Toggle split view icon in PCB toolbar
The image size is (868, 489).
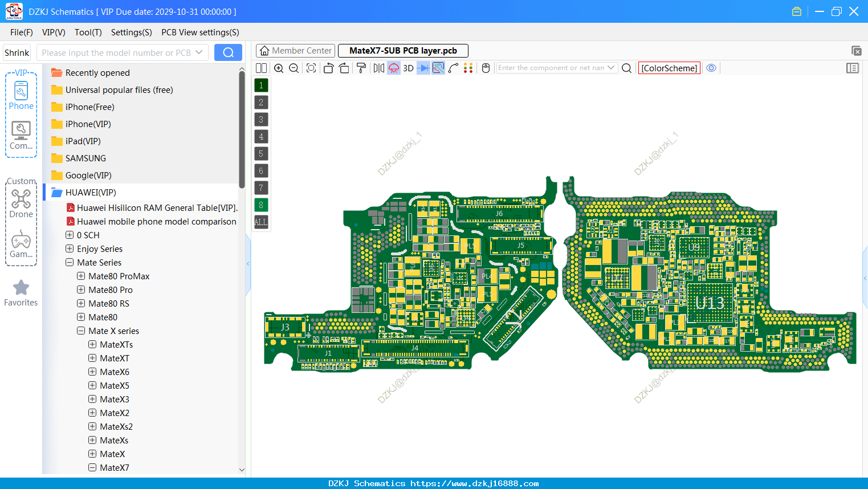click(261, 68)
